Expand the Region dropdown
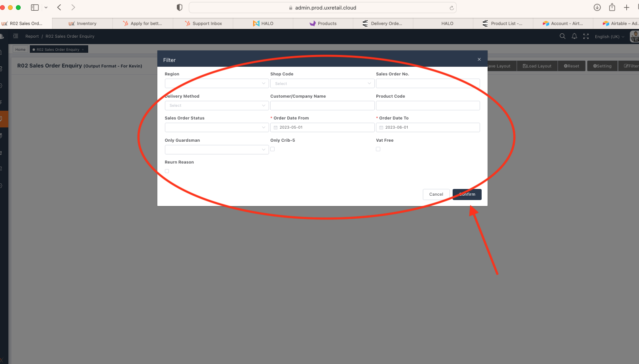639x364 pixels. coord(217,83)
